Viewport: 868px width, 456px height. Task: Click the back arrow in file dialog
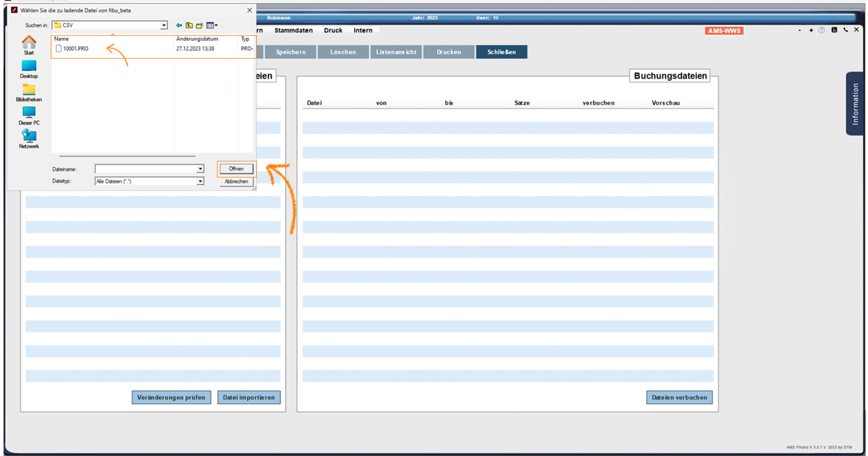click(x=179, y=25)
